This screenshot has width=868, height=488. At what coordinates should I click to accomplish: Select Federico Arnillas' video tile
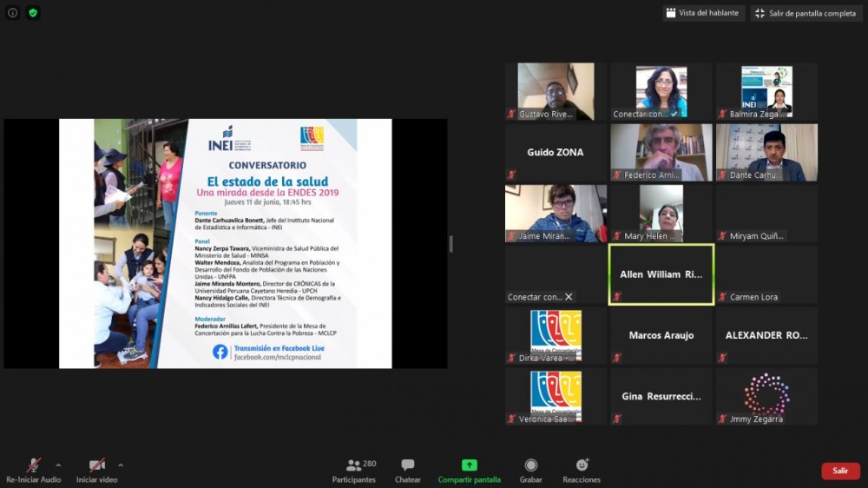(661, 152)
